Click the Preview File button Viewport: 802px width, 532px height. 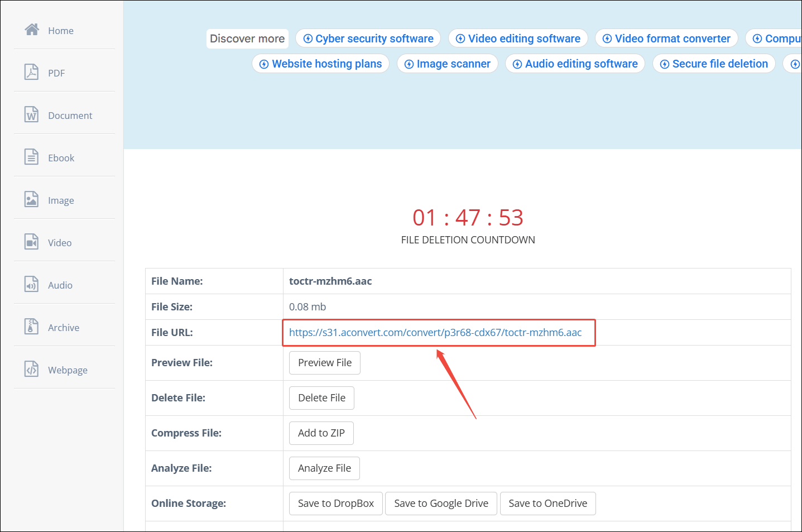[x=324, y=363]
